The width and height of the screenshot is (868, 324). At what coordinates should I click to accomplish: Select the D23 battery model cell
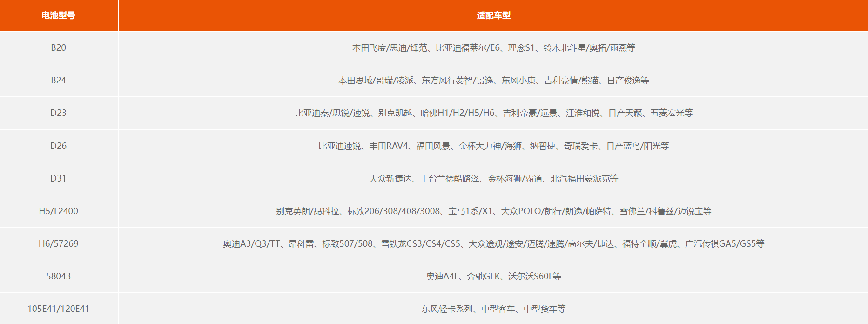[x=59, y=113]
